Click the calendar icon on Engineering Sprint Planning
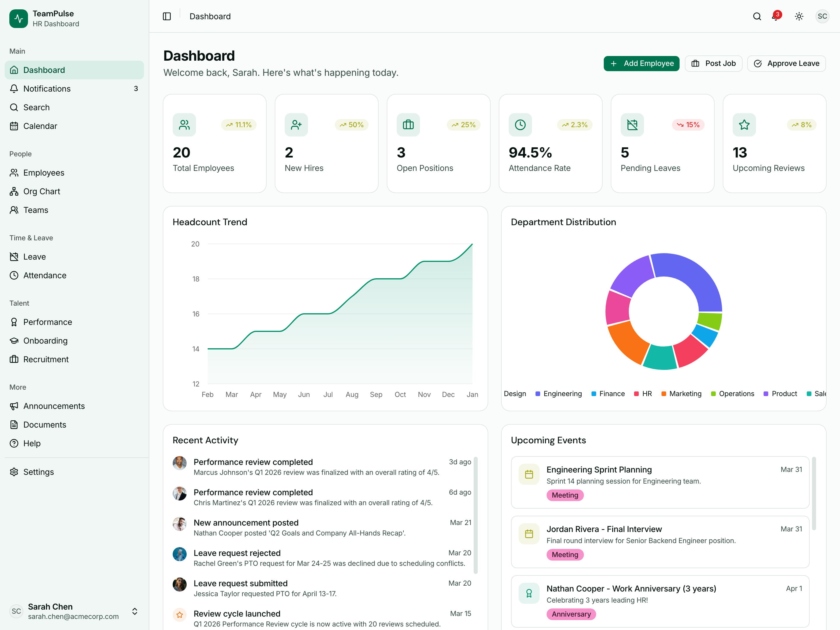 [529, 474]
